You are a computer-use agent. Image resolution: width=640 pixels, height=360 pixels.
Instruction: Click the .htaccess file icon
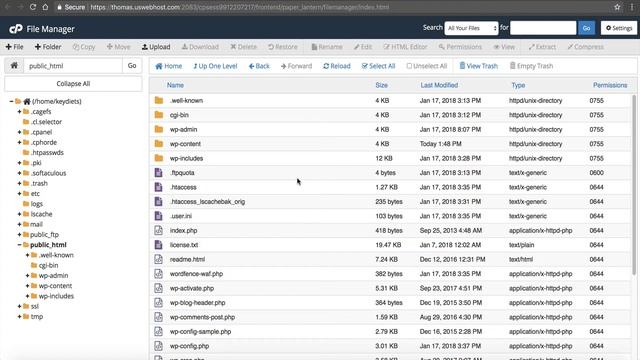[158, 187]
